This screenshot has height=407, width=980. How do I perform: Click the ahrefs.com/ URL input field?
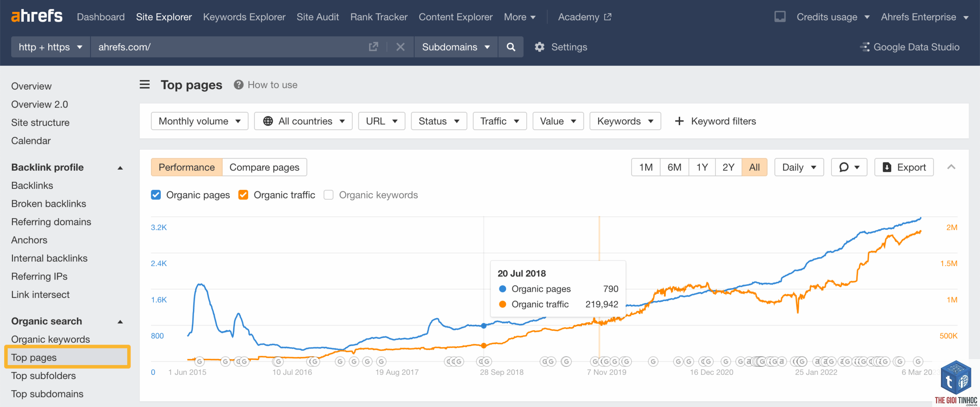pos(230,47)
